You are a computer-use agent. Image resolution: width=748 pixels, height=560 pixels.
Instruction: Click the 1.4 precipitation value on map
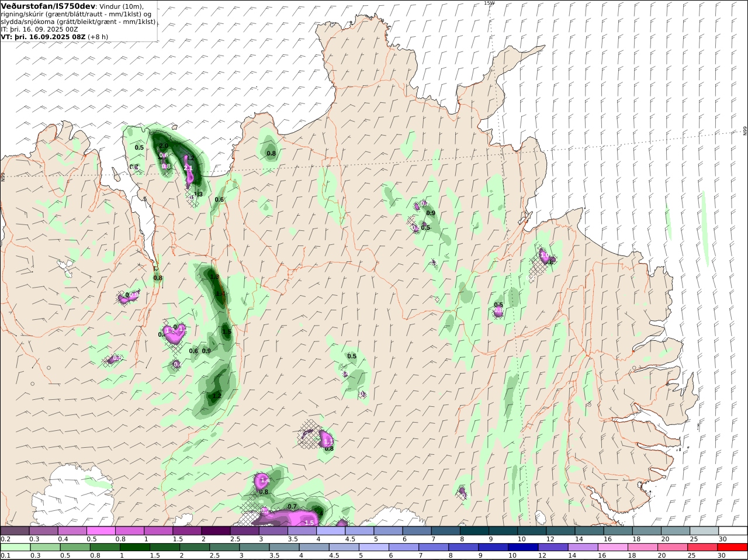[x=264, y=481]
